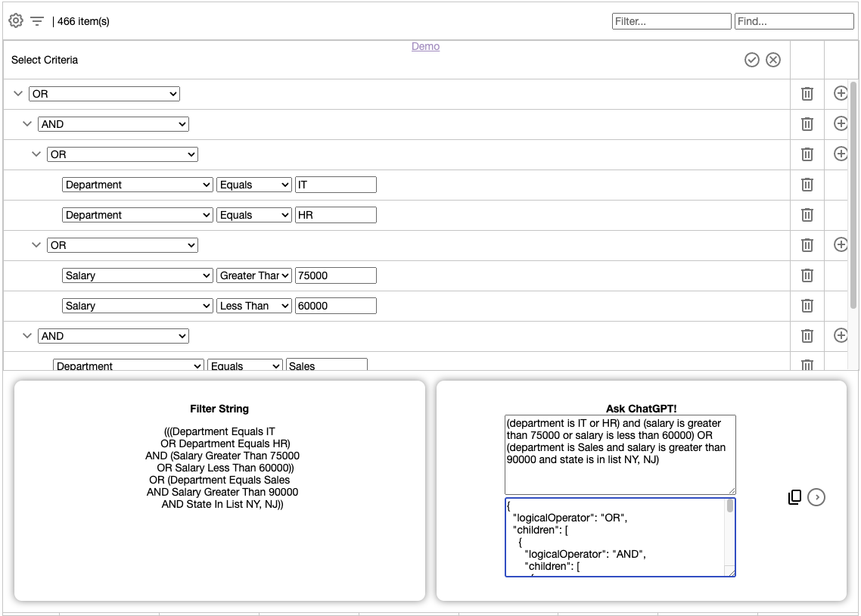The width and height of the screenshot is (861, 616).
Task: Click the Select Criteria label
Action: (45, 60)
